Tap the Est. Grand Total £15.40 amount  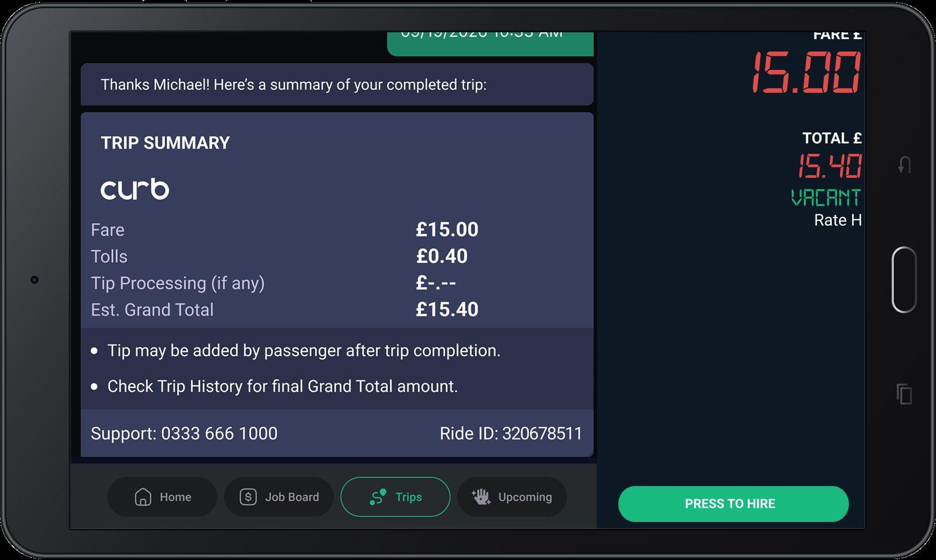click(x=447, y=310)
